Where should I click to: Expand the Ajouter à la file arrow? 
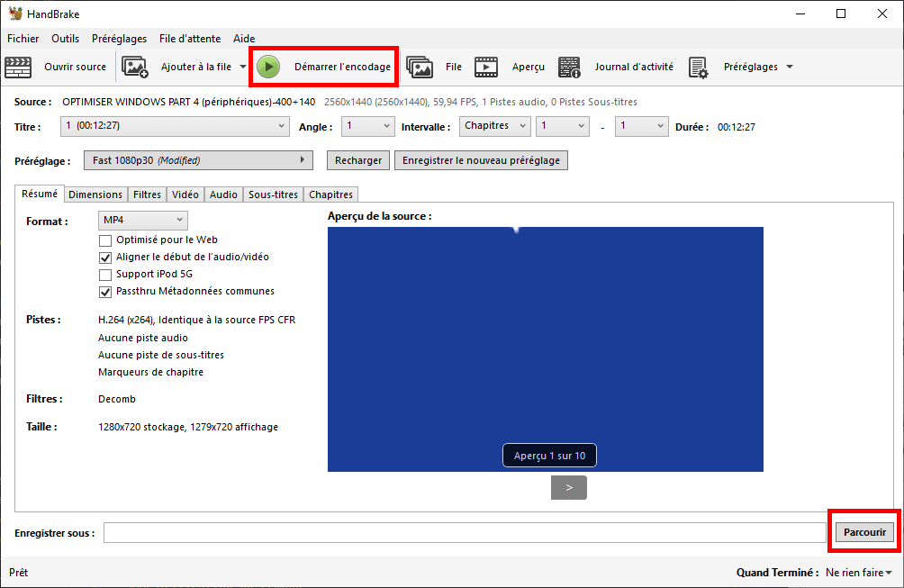tap(243, 67)
